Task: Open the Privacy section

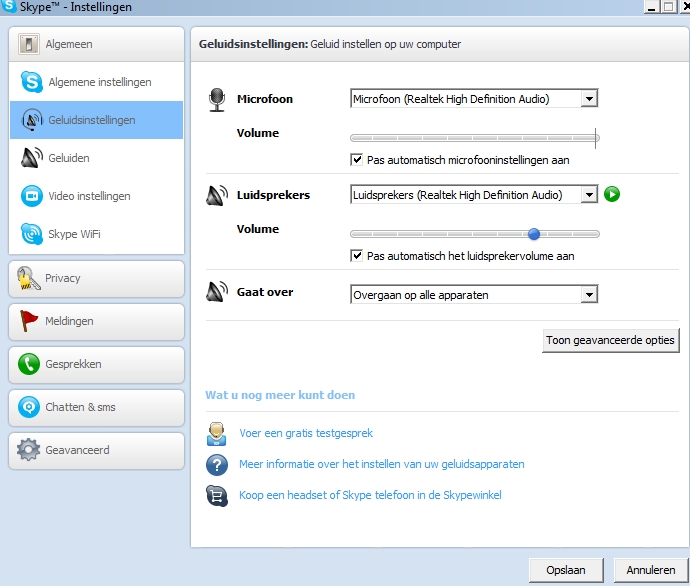Action: click(x=96, y=278)
